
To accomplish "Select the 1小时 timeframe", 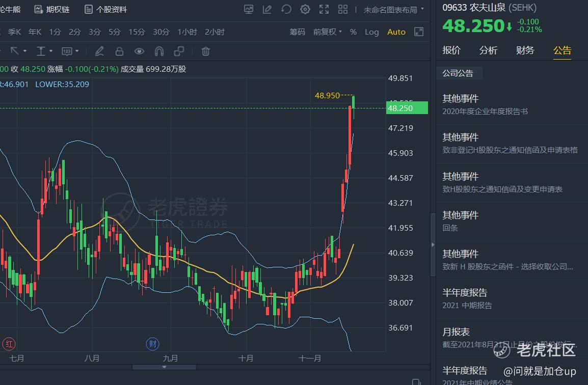I will [x=187, y=32].
